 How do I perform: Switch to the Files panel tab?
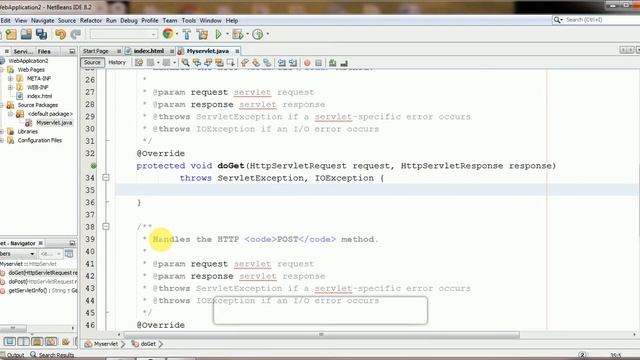click(44, 51)
